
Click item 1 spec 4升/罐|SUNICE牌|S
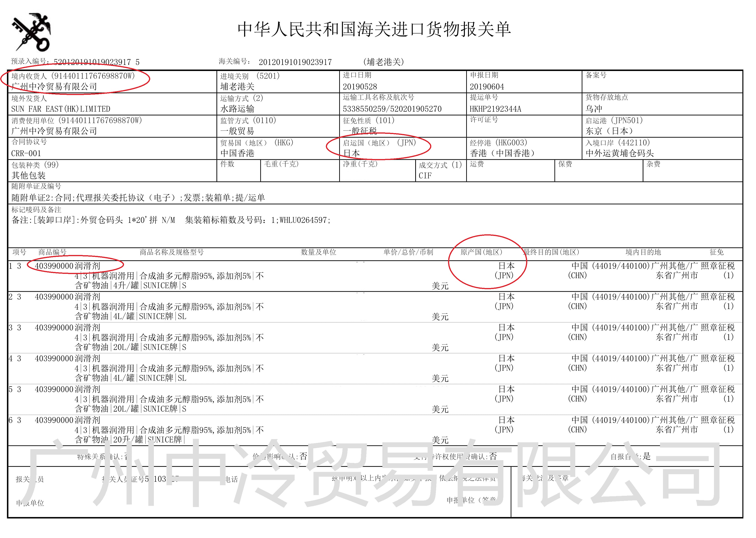(x=150, y=285)
